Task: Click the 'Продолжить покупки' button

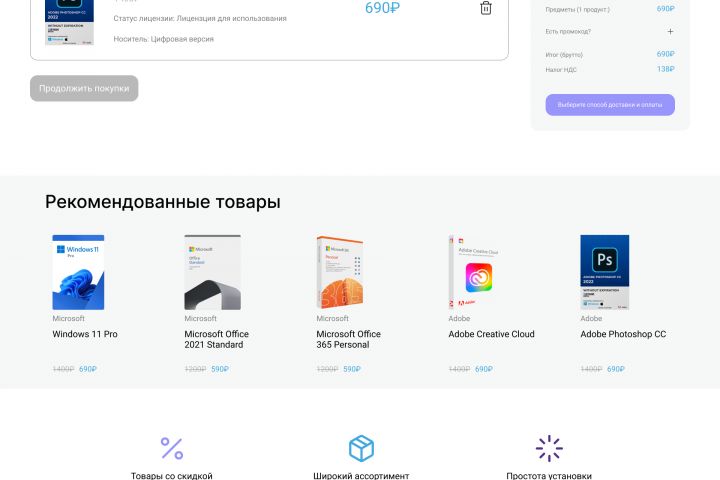Action: 84,88
